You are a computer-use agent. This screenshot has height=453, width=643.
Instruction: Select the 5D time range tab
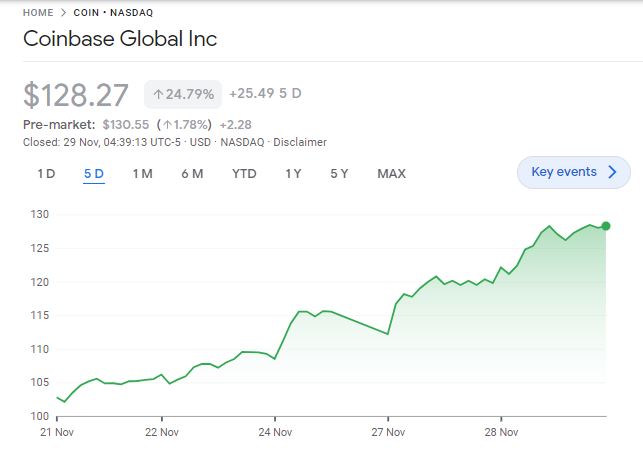tap(94, 173)
